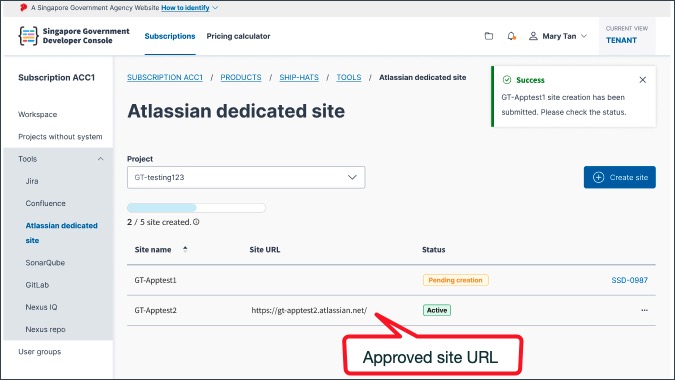Click the info icon beside site created
The width and height of the screenshot is (675, 380).
tap(196, 222)
